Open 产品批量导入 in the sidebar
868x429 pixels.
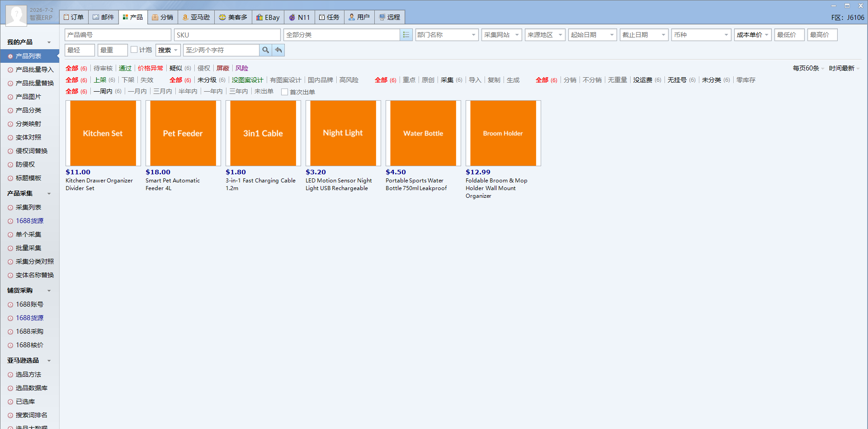pyautogui.click(x=35, y=70)
